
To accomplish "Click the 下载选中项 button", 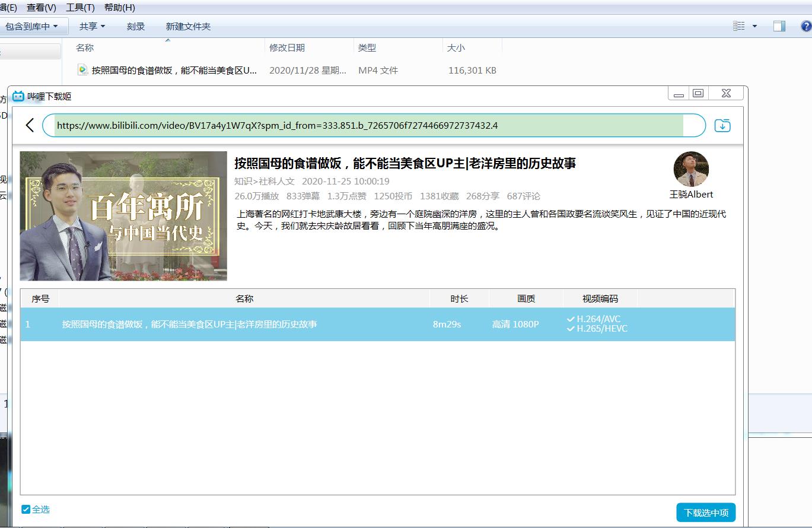I will 706,513.
